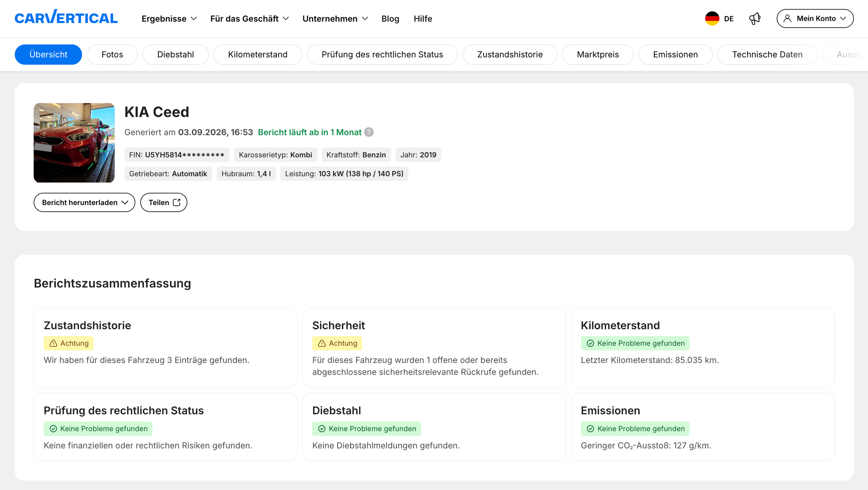Click 'Geringer CO₂-Ausstoß: 127 g/km.' text
This screenshot has width=868, height=490.
pos(646,445)
